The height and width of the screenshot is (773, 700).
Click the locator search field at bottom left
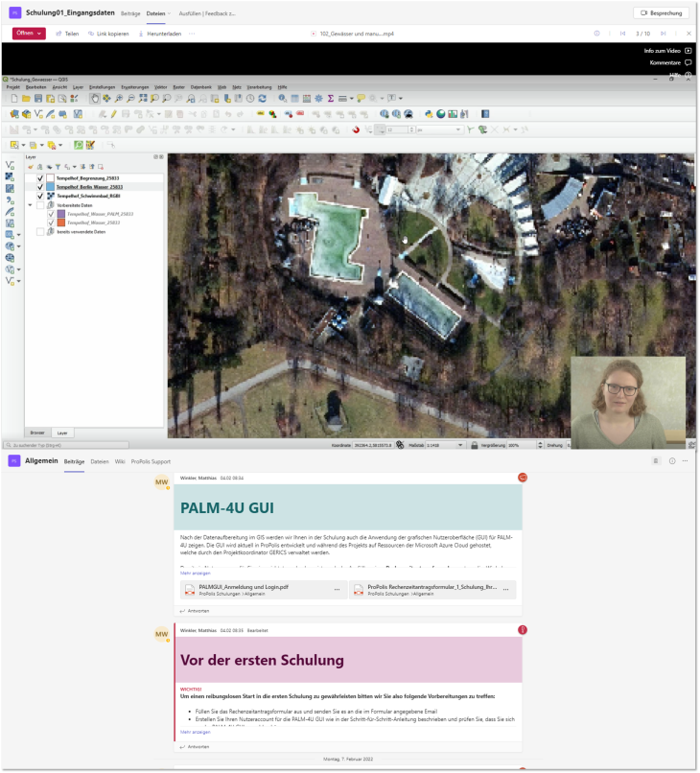[x=66, y=446]
